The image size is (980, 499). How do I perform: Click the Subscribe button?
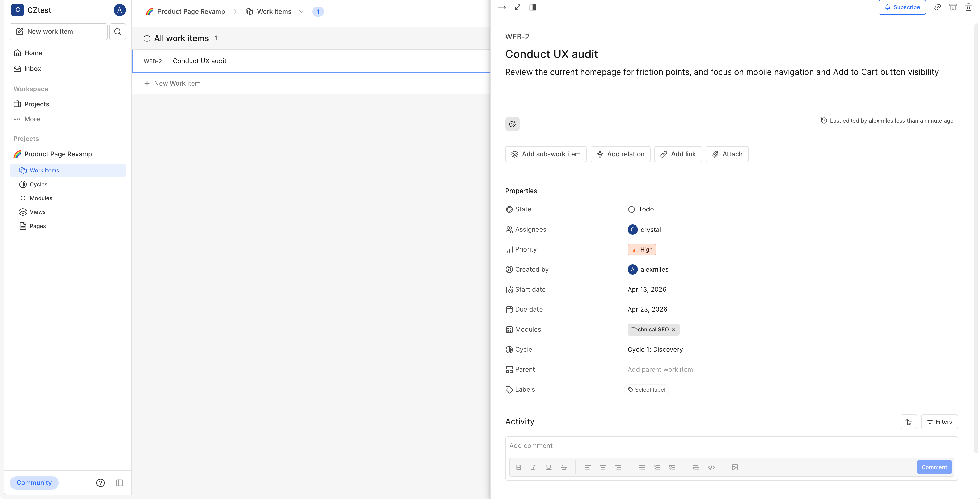point(902,7)
